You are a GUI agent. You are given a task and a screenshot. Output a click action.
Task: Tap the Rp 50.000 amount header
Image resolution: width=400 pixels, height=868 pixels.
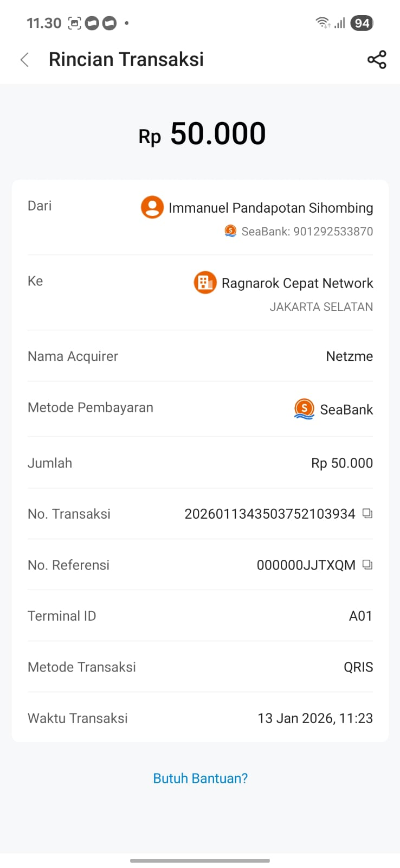(202, 134)
